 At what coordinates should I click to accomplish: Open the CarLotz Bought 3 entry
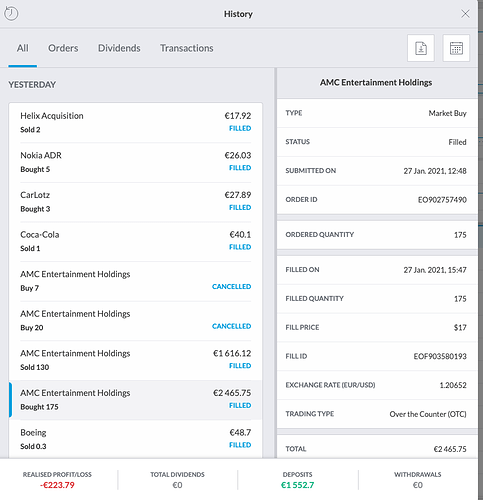point(135,202)
